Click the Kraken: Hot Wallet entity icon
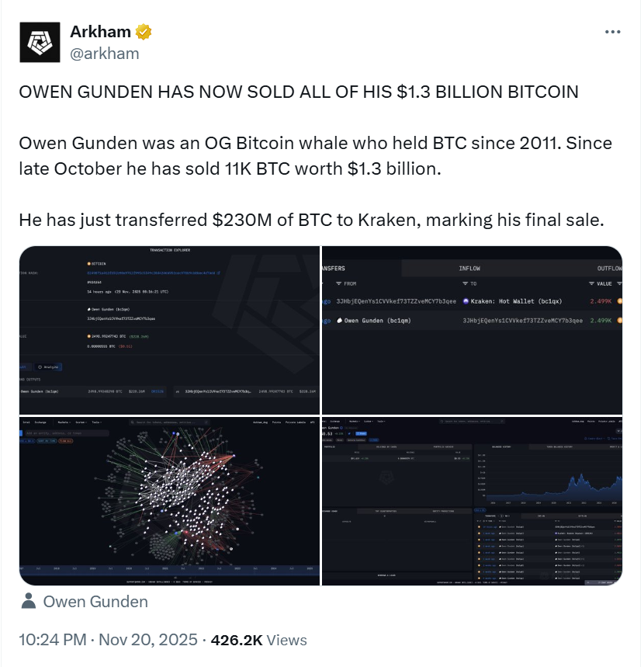Image resolution: width=644 pixels, height=667 pixels. point(466,301)
